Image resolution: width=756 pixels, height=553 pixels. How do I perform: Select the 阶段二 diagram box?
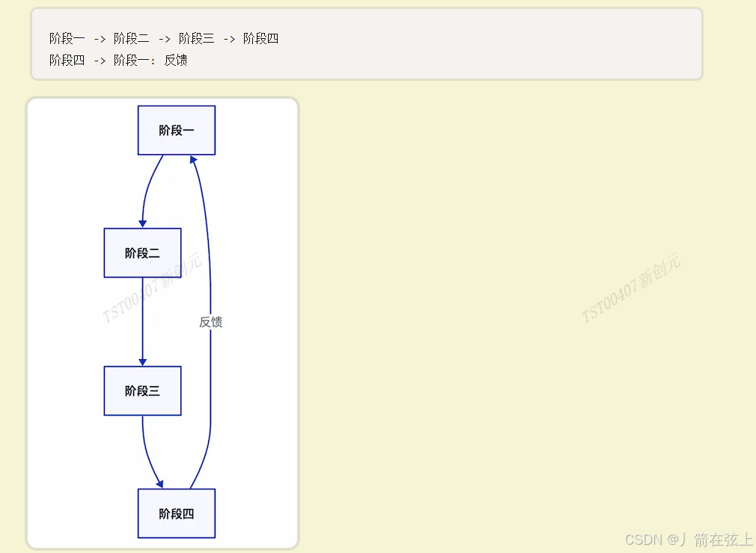143,253
